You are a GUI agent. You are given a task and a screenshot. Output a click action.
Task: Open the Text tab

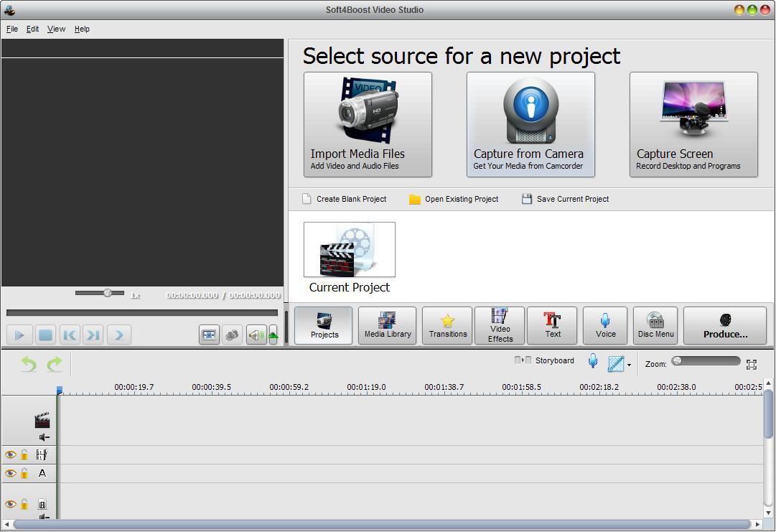552,325
